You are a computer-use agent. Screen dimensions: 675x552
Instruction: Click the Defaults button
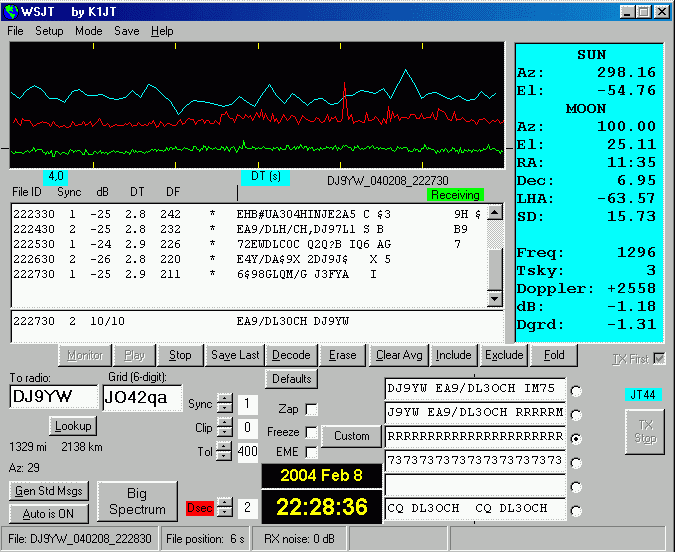click(x=291, y=379)
